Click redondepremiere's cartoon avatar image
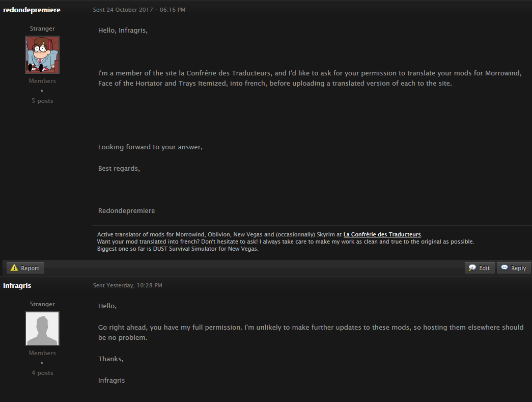Viewport: 532px width, 402px height. (x=42, y=55)
